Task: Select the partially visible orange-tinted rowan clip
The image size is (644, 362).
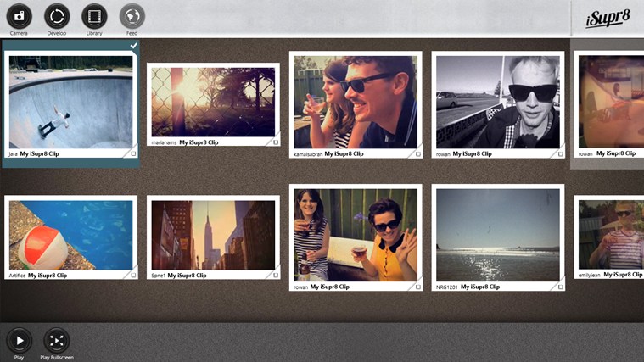Action: (x=611, y=102)
